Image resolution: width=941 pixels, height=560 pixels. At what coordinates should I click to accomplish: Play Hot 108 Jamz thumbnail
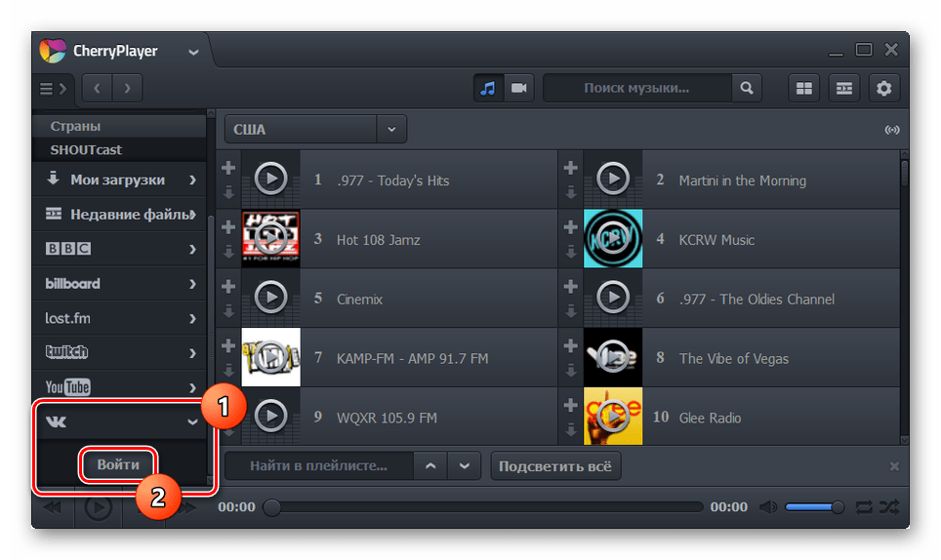(x=270, y=238)
